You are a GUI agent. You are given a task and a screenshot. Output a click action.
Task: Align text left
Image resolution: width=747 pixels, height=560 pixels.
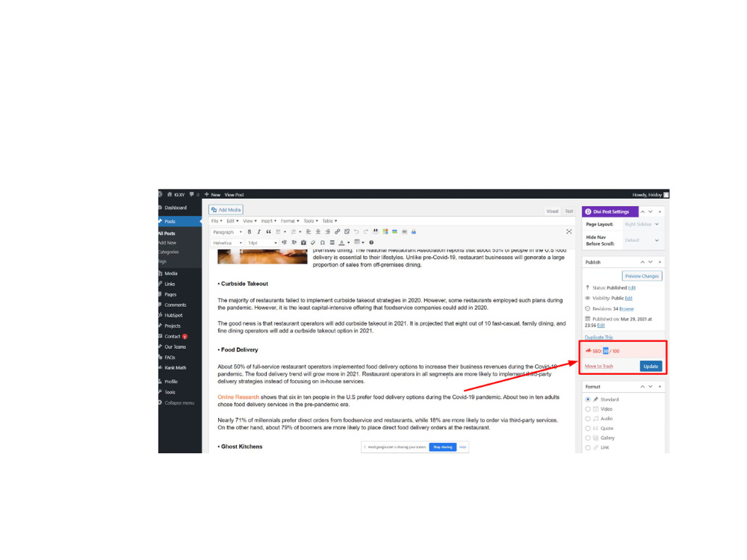click(309, 232)
